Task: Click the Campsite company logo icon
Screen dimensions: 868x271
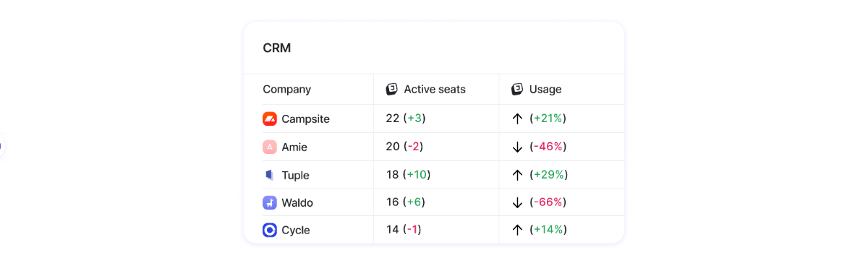Action: 270,119
